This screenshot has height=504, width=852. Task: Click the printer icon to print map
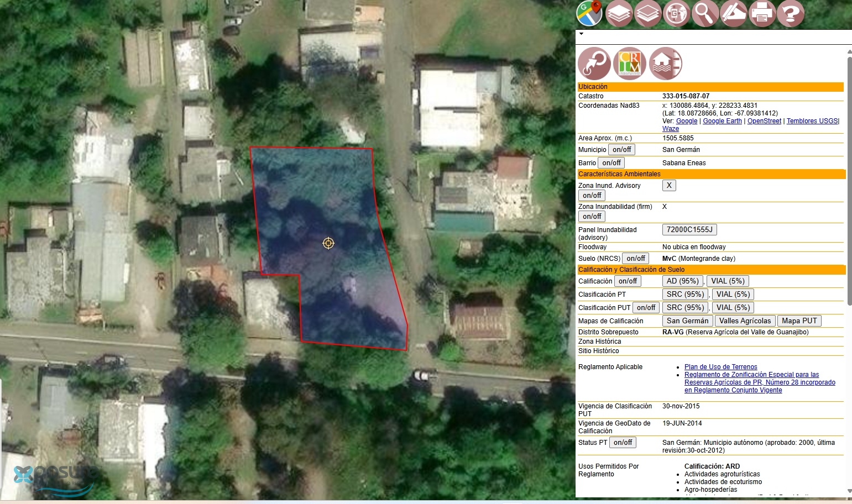[762, 13]
